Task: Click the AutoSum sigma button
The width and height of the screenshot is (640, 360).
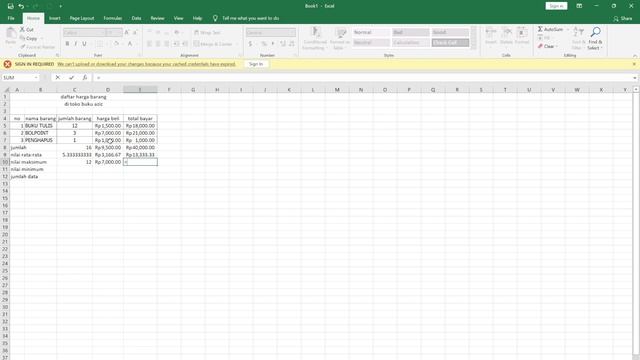Action: [x=550, y=29]
